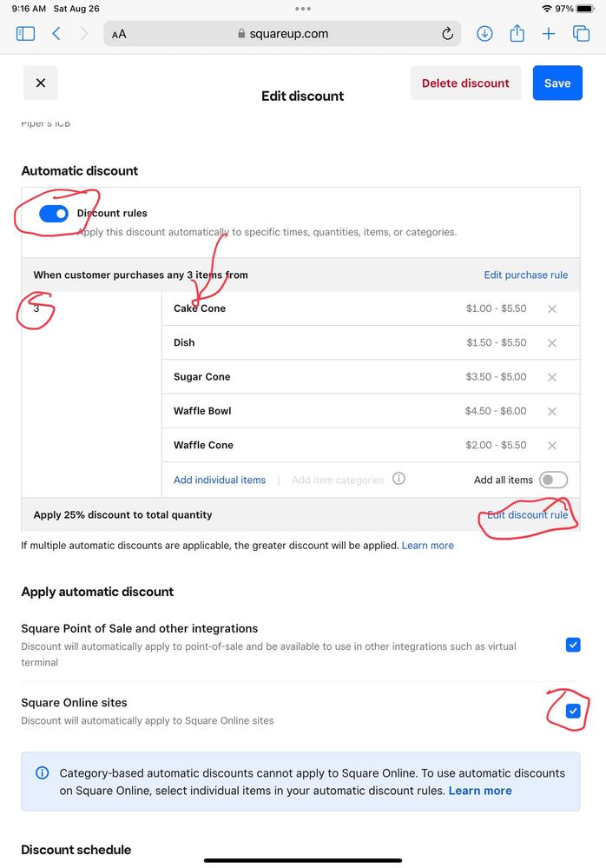Open Safari downloads list
Viewport: 606px width, 868px height.
[484, 34]
